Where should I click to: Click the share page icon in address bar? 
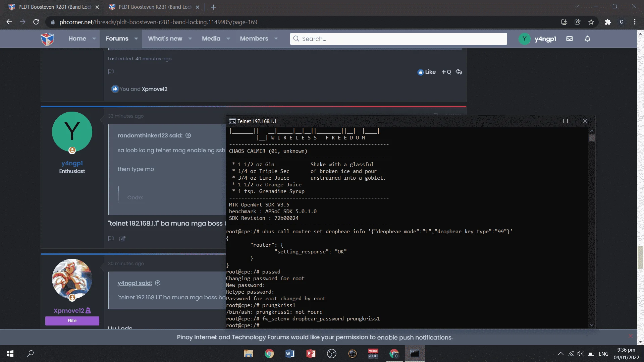(578, 22)
